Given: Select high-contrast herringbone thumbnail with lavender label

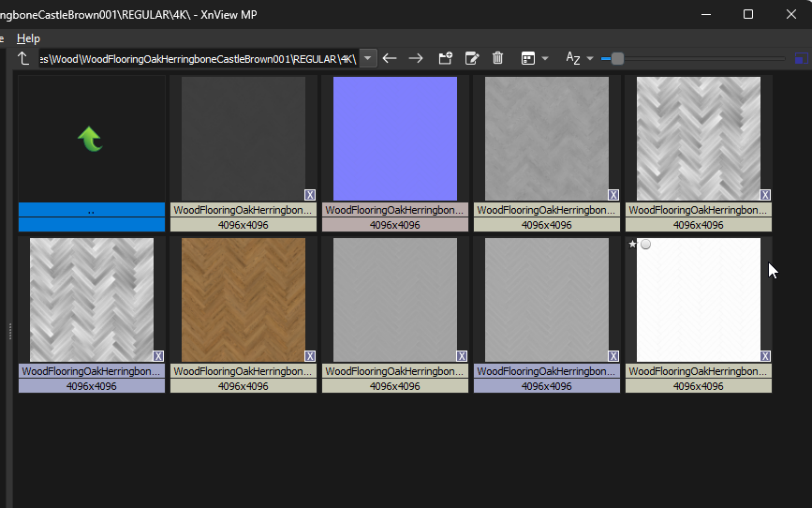Looking at the screenshot, I should tap(92, 300).
